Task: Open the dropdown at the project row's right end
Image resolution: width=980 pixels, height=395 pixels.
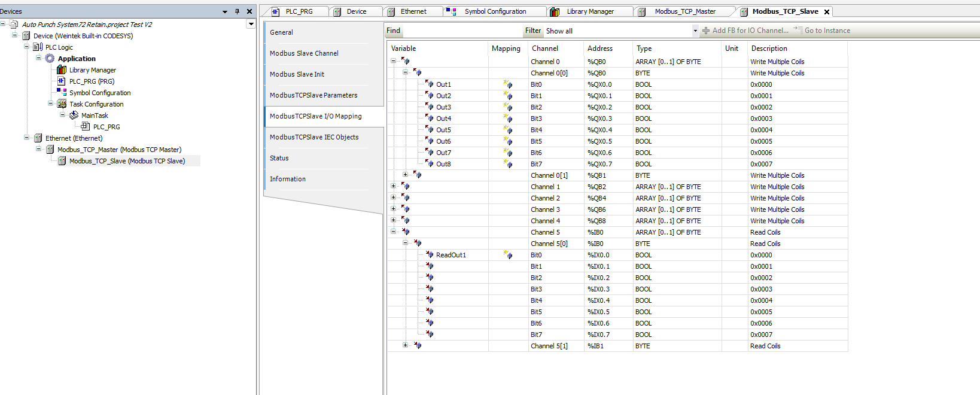Action: 251,25
